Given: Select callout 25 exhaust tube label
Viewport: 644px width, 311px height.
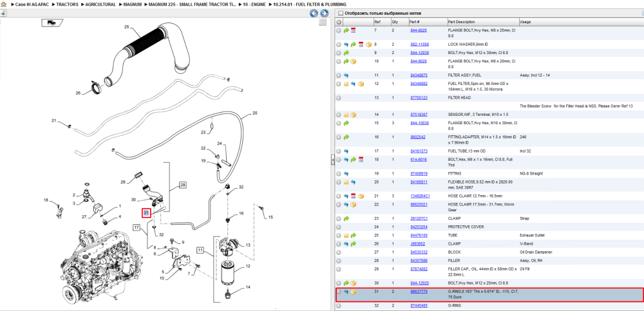Looking at the screenshot, I should click(x=127, y=27).
